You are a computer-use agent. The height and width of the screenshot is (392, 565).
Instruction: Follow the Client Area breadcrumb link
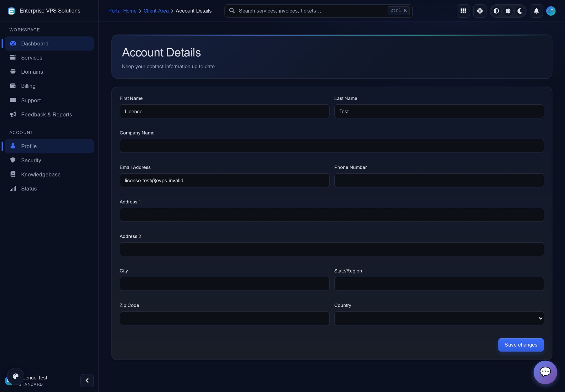point(156,11)
